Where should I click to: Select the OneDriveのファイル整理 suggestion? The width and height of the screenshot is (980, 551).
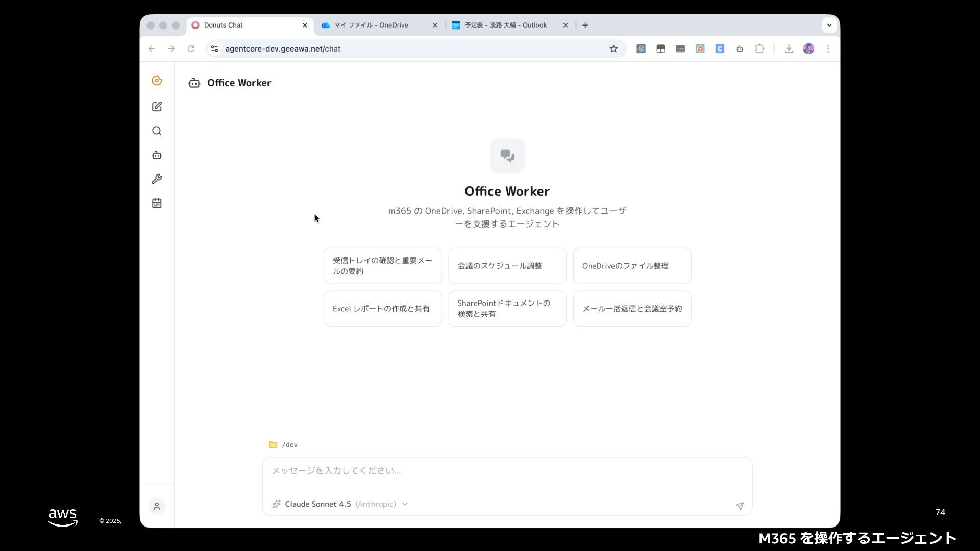(631, 266)
